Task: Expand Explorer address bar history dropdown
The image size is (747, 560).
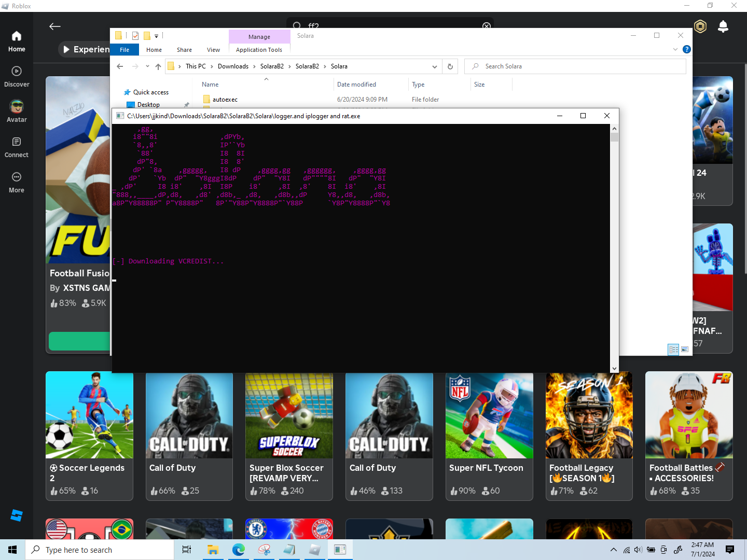Action: click(435, 66)
